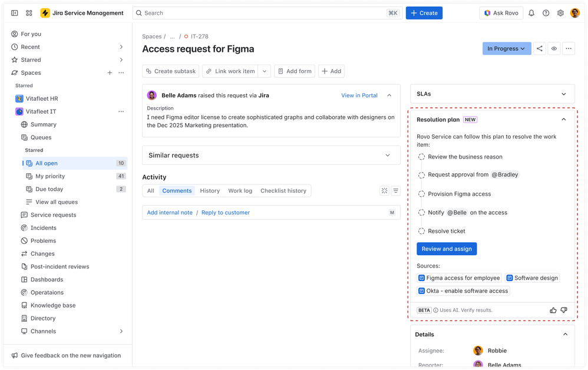Click View in Portal link
The width and height of the screenshot is (588, 370).
pyautogui.click(x=359, y=95)
